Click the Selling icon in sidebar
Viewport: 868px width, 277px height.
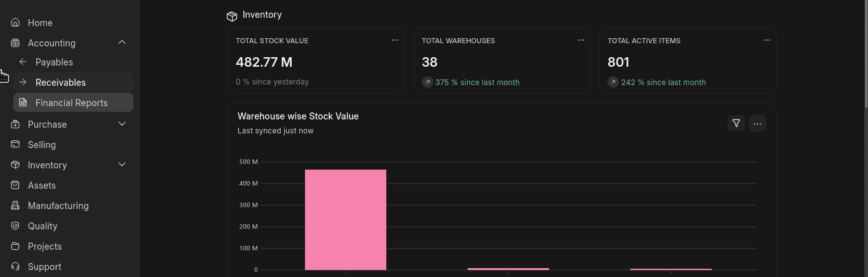(x=16, y=145)
